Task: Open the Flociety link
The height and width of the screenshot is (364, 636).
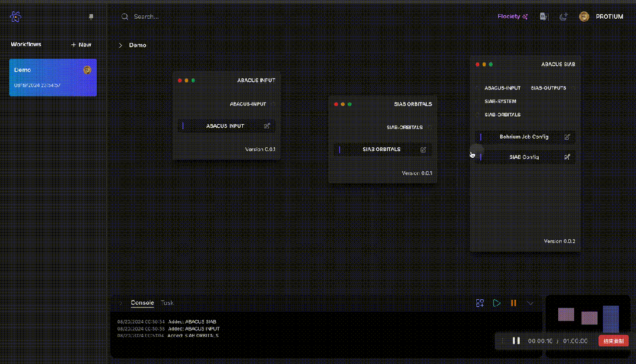Action: tap(512, 16)
